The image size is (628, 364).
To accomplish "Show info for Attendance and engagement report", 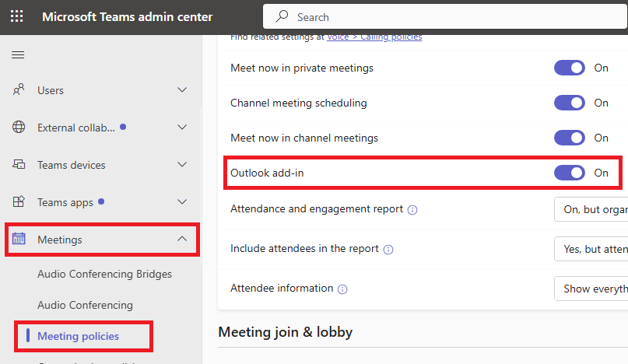I will [x=412, y=210].
